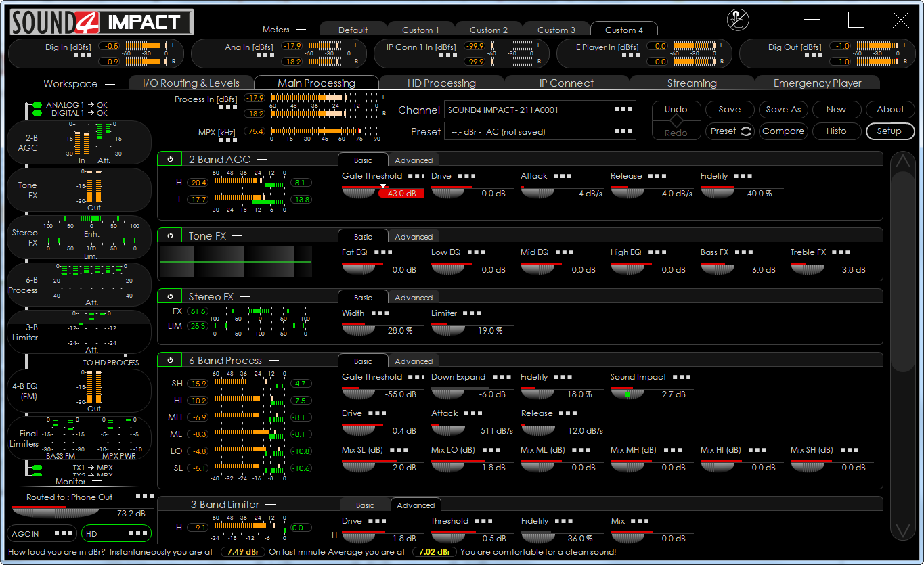Switch to the IP Connect tab
Image resolution: width=924 pixels, height=565 pixels.
[x=567, y=83]
